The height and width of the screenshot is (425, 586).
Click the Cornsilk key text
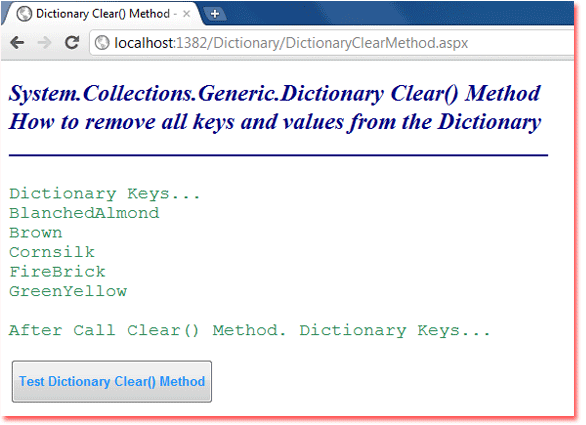click(x=52, y=252)
